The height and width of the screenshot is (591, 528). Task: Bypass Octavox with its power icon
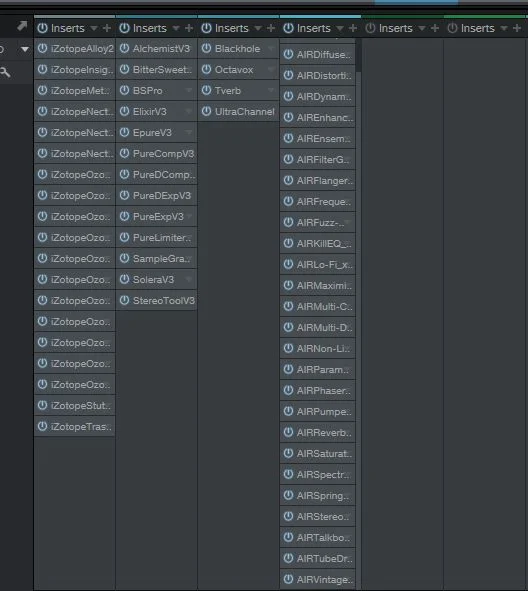pos(206,70)
